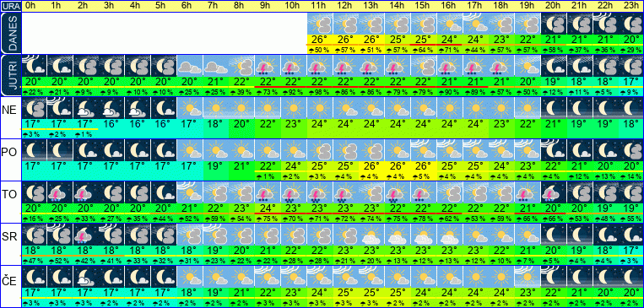Click the SR 2h night storm icon

[x=85, y=235]
